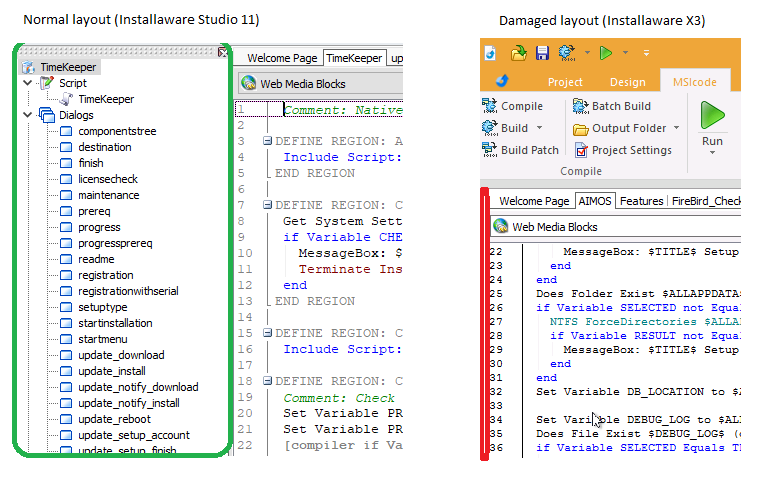The height and width of the screenshot is (477, 760).
Task: Click the build gear icon in quick access bar
Action: pos(567,52)
